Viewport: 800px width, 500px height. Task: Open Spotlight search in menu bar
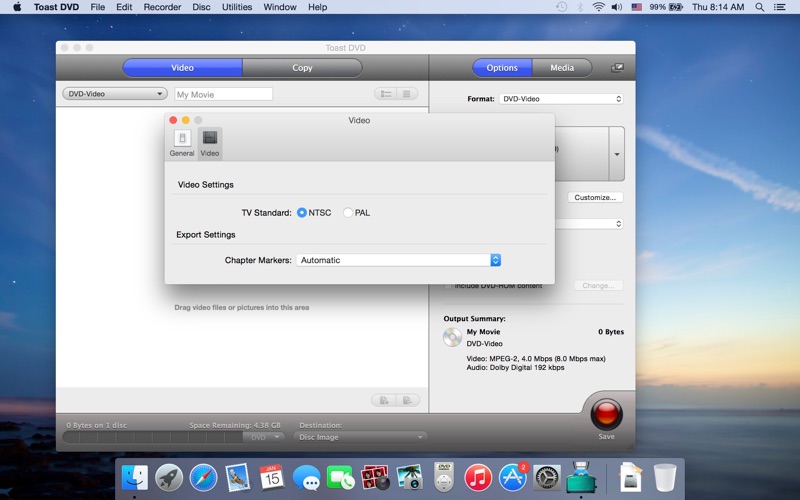click(x=759, y=7)
